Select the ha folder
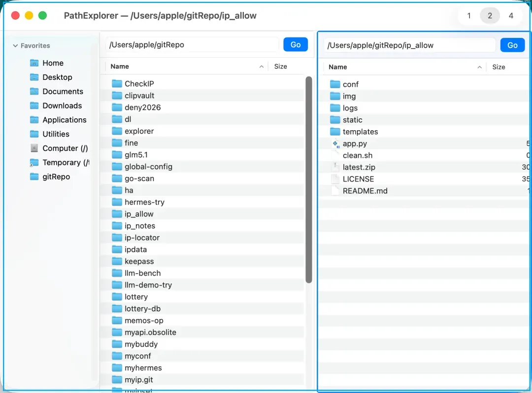 pyautogui.click(x=203, y=190)
